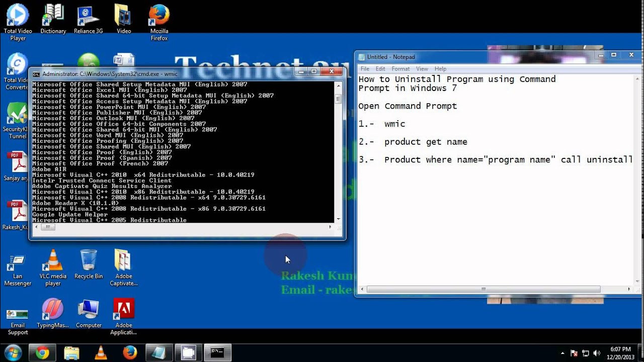This screenshot has width=644, height=362.
Task: Switch to Notepad via its taskbar button
Action: point(159,353)
